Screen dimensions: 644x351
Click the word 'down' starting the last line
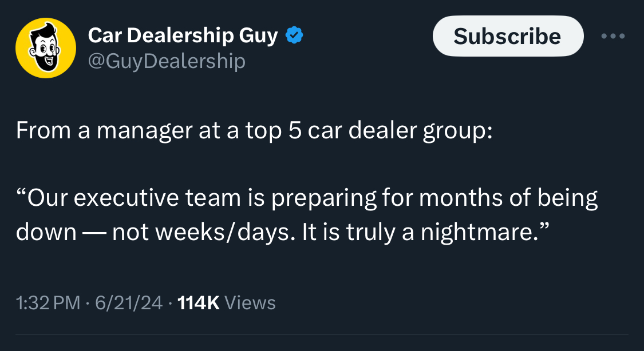(x=46, y=233)
